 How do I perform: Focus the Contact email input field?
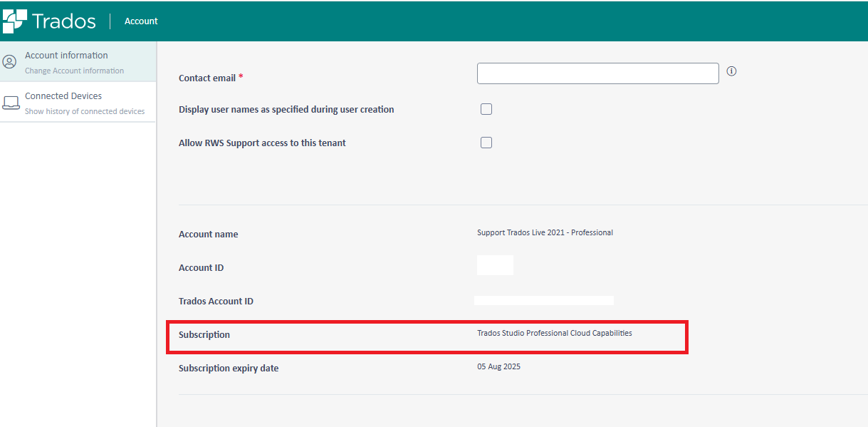coord(597,73)
